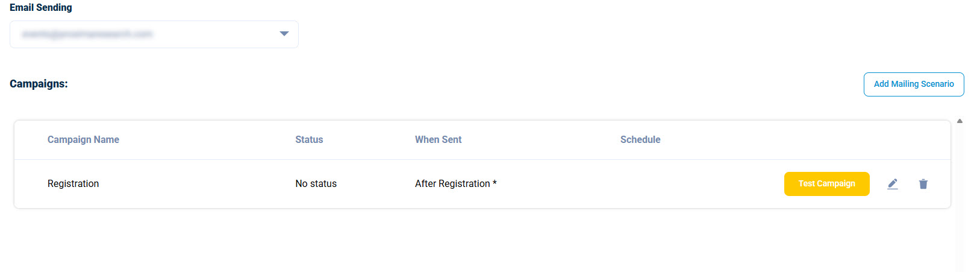
Task: Click the pencil edit icon for Registration
Action: pyautogui.click(x=893, y=184)
